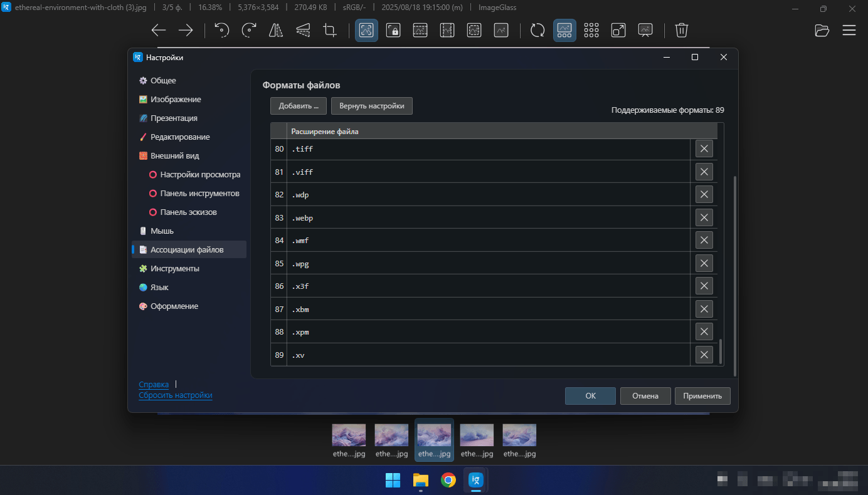Choose Scale to Fill zoom mode
868x495 pixels.
pos(501,30)
